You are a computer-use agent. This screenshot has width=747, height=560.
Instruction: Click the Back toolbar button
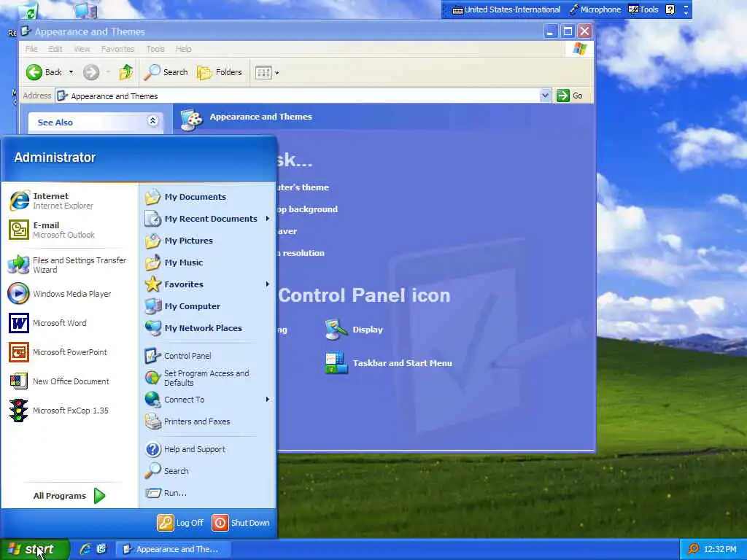tap(44, 72)
